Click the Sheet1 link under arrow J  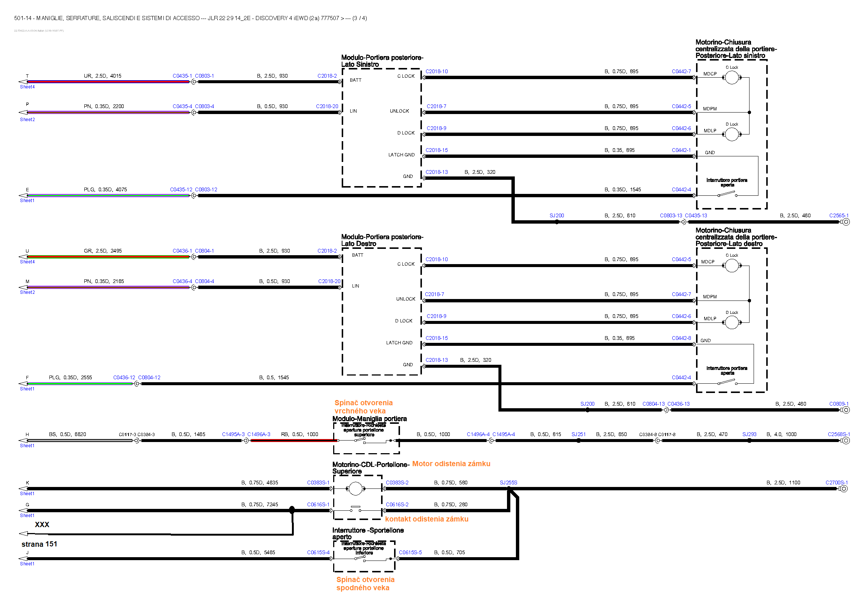tap(27, 564)
